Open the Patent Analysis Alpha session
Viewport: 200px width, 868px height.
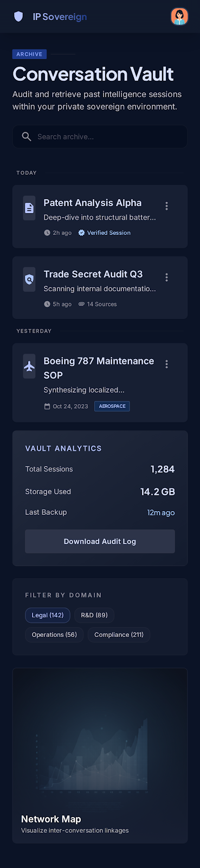point(100,216)
